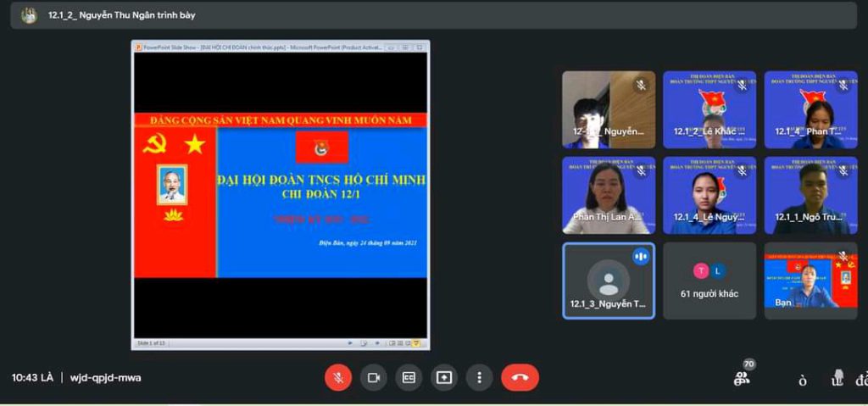Select the Phan Thị Lan A video tile

tap(609, 195)
